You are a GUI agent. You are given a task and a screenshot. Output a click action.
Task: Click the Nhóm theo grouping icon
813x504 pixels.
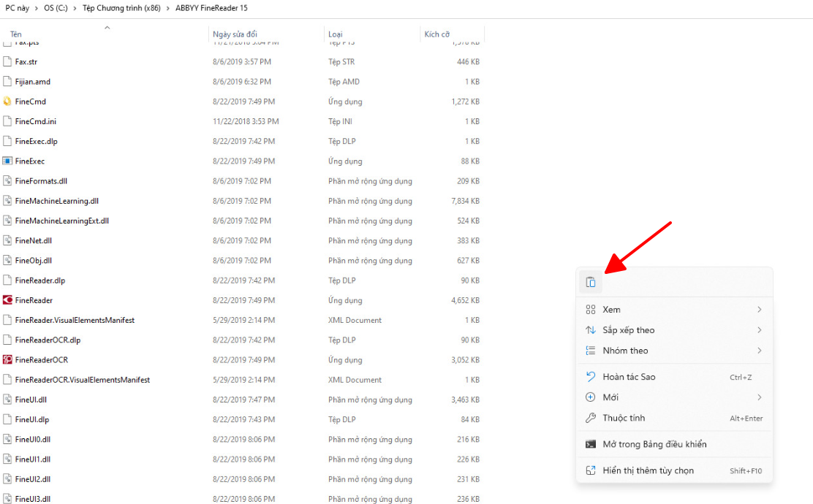coord(591,351)
